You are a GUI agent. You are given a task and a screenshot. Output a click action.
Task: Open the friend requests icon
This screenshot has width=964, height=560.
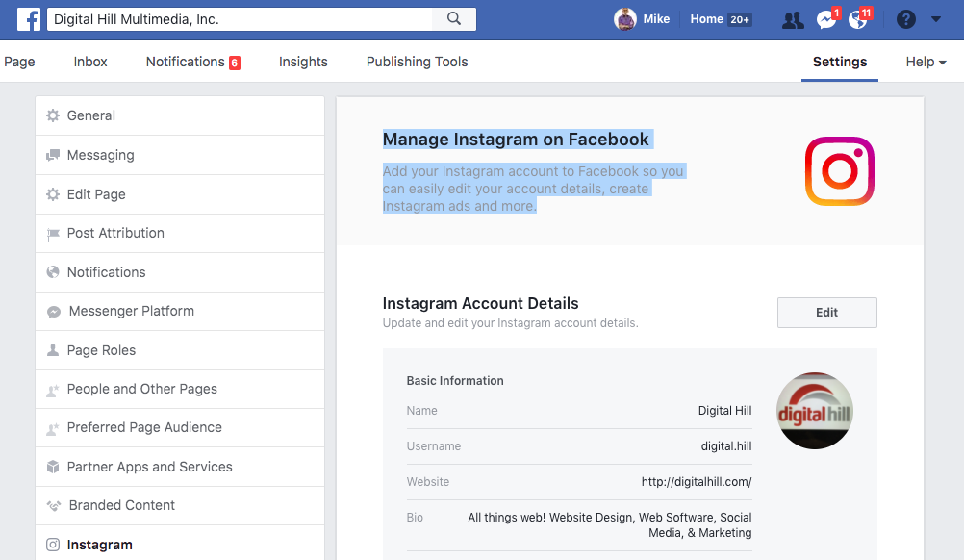(x=793, y=20)
